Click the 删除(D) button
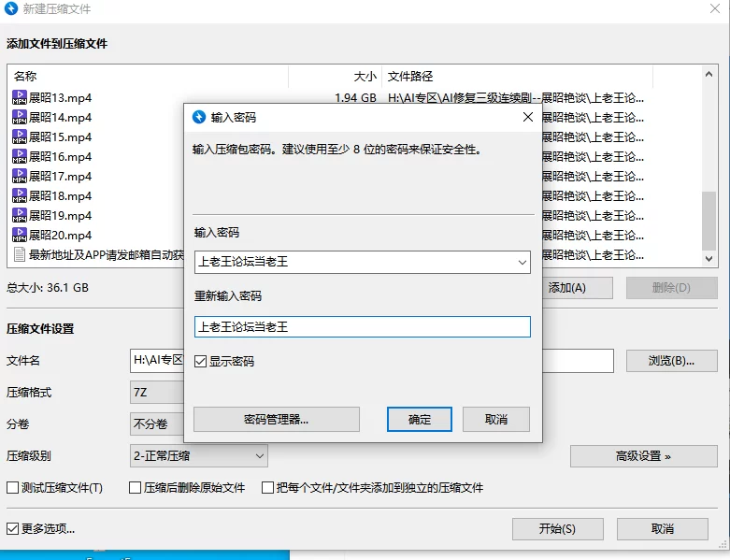The height and width of the screenshot is (560, 730). click(x=671, y=288)
